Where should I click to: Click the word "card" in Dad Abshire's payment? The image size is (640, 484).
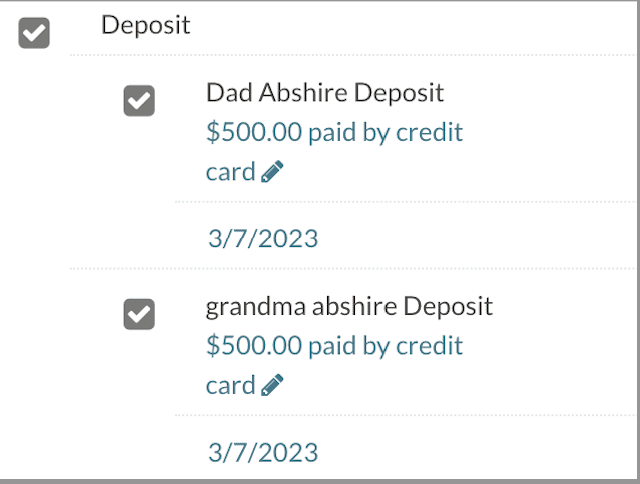click(230, 172)
